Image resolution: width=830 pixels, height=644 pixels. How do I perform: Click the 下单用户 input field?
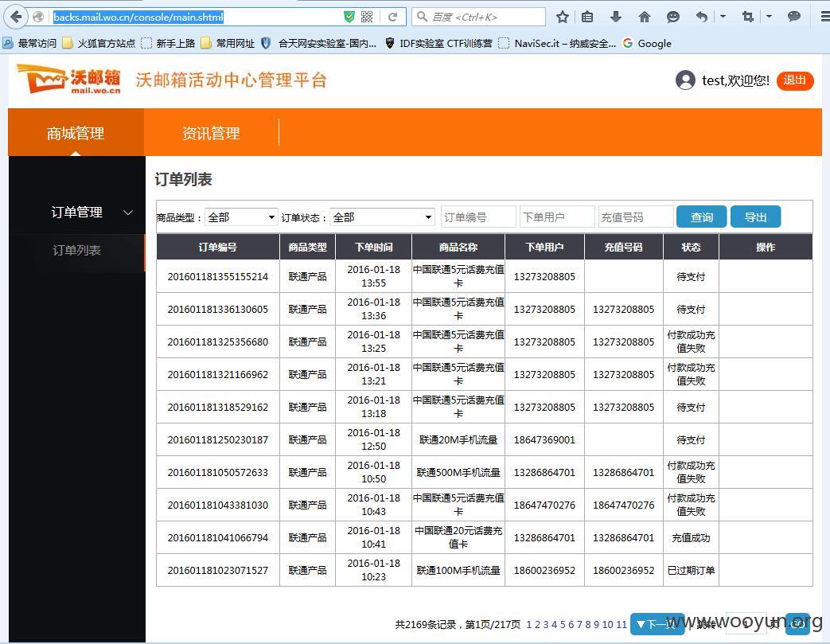tap(557, 217)
